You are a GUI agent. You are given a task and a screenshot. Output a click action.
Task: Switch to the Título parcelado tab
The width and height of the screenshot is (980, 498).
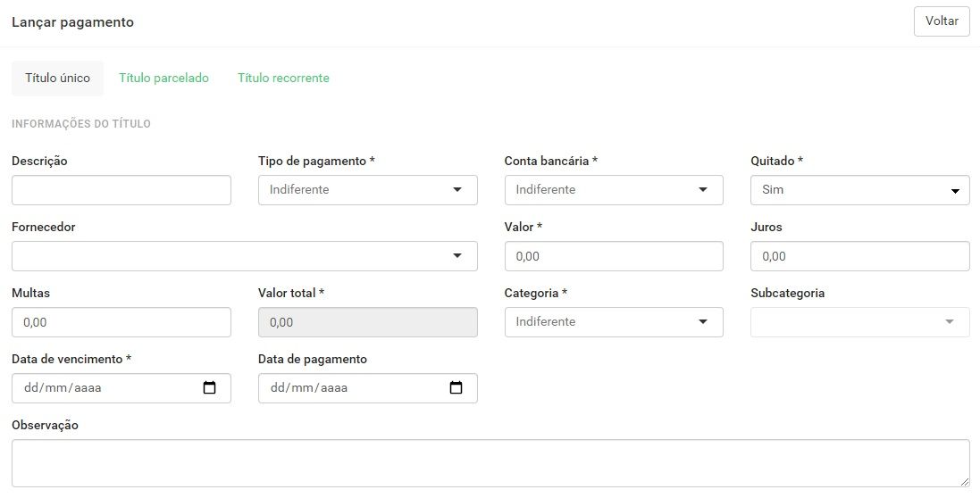pyautogui.click(x=163, y=78)
